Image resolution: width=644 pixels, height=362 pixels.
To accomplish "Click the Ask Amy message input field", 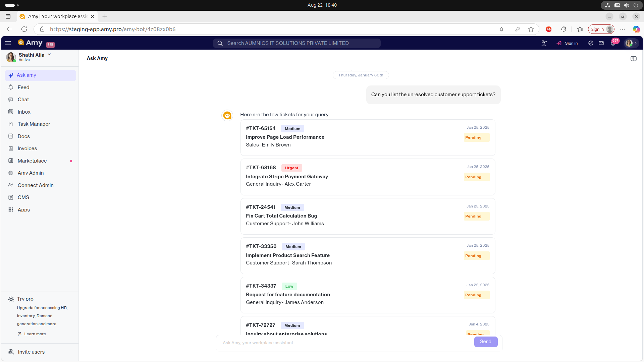I will click(345, 343).
